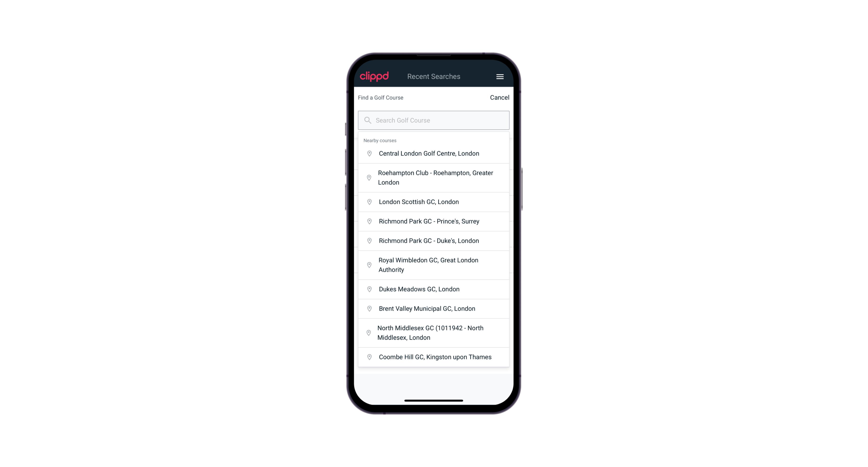This screenshot has width=868, height=467.
Task: Scroll down the nearby courses list
Action: (434, 253)
